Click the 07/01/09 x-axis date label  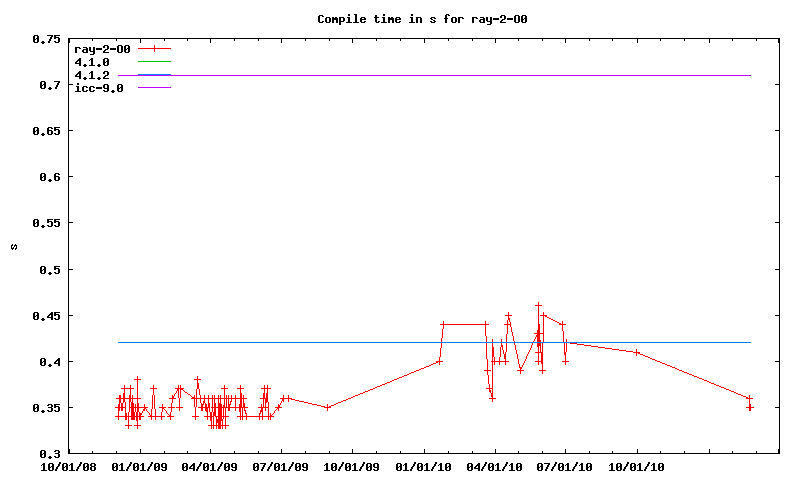282,466
